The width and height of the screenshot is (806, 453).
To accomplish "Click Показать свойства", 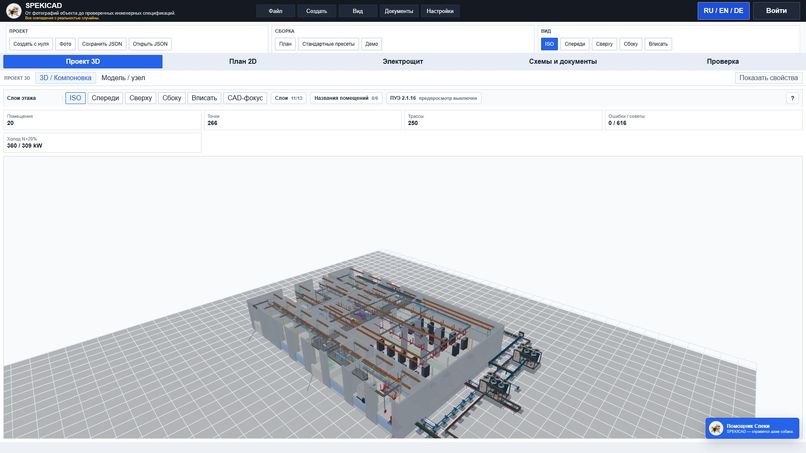I will click(x=768, y=78).
